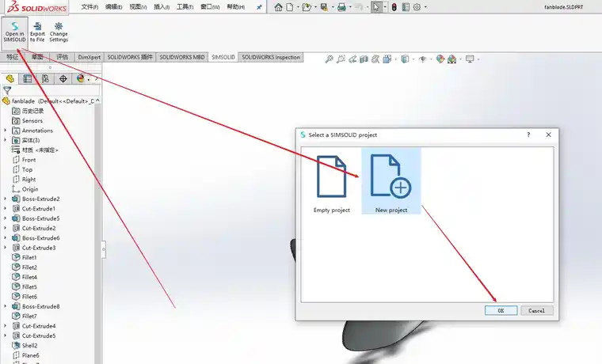Click the Home icon in top toolbar
Screen dimensions: 602x364
[278, 7]
